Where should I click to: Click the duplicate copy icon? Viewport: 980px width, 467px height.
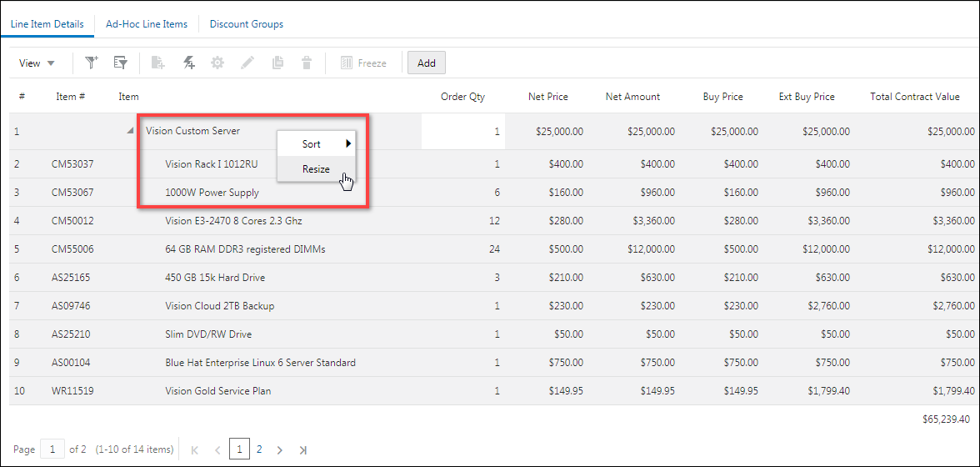point(278,63)
